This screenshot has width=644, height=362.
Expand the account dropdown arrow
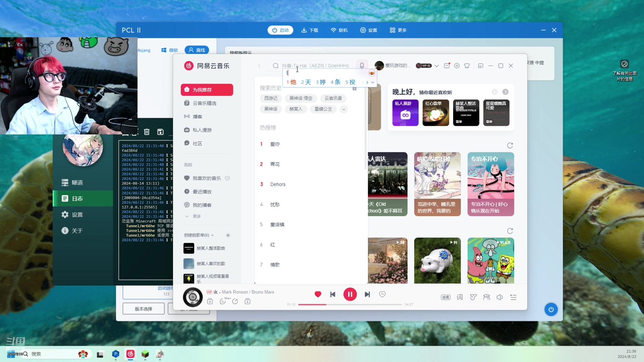pyautogui.click(x=437, y=66)
